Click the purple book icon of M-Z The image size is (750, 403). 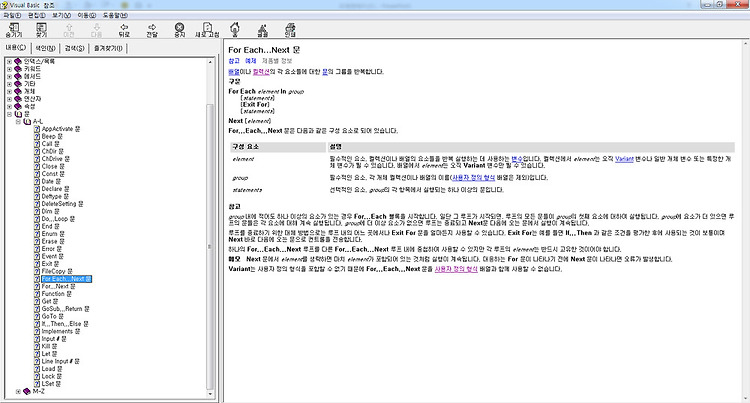click(x=27, y=391)
